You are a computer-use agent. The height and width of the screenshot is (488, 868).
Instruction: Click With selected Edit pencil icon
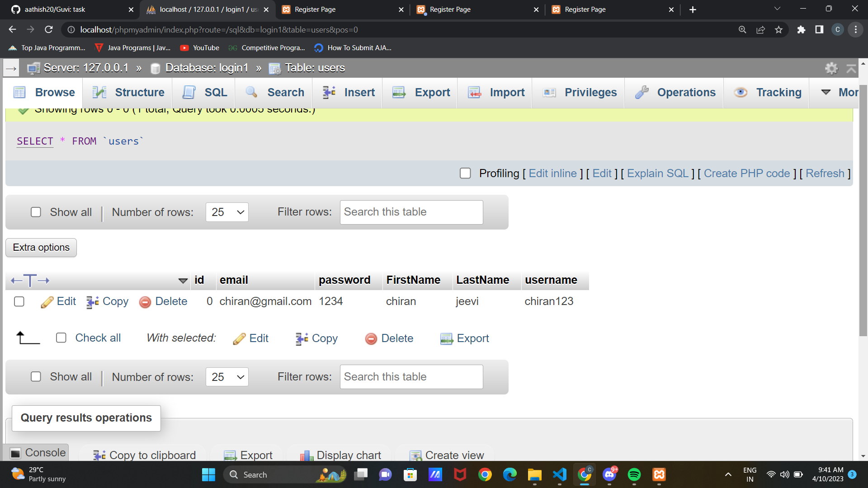239,338
